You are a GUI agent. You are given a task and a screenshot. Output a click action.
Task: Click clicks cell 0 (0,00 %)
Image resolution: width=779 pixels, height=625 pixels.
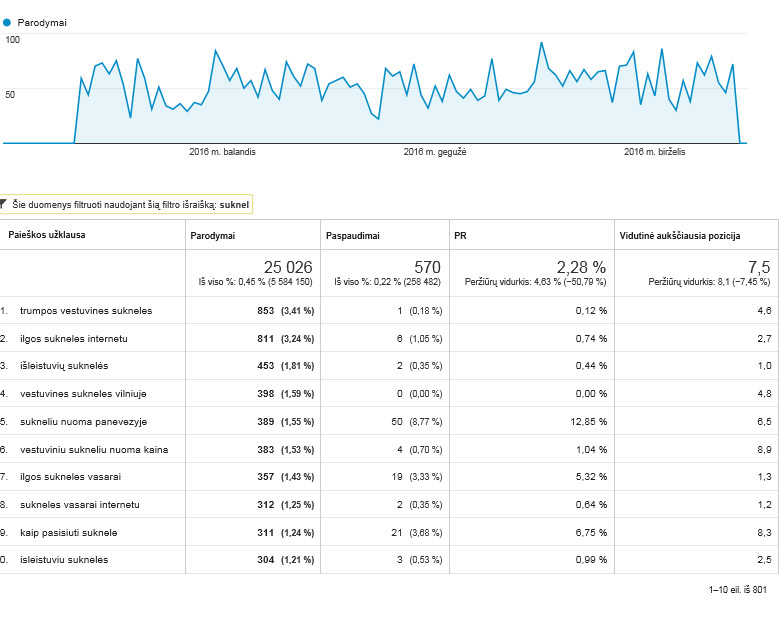tap(419, 393)
